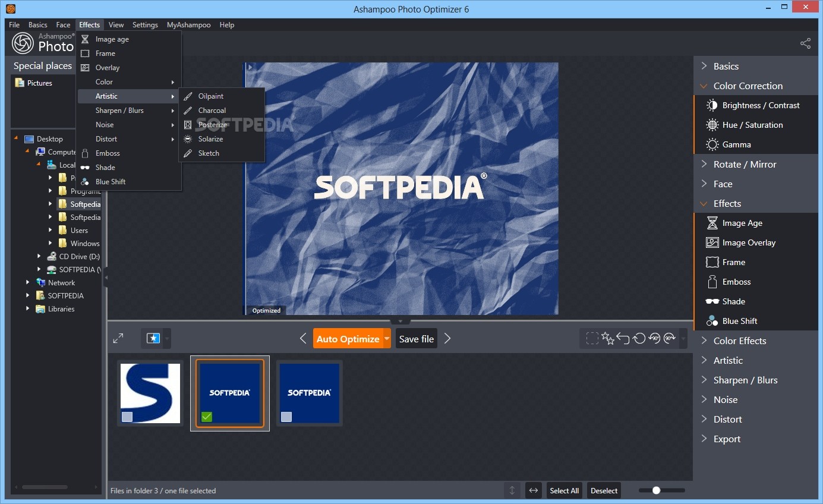Click the Auto Optimize button
Viewport: 823px width, 504px height.
tap(348, 338)
